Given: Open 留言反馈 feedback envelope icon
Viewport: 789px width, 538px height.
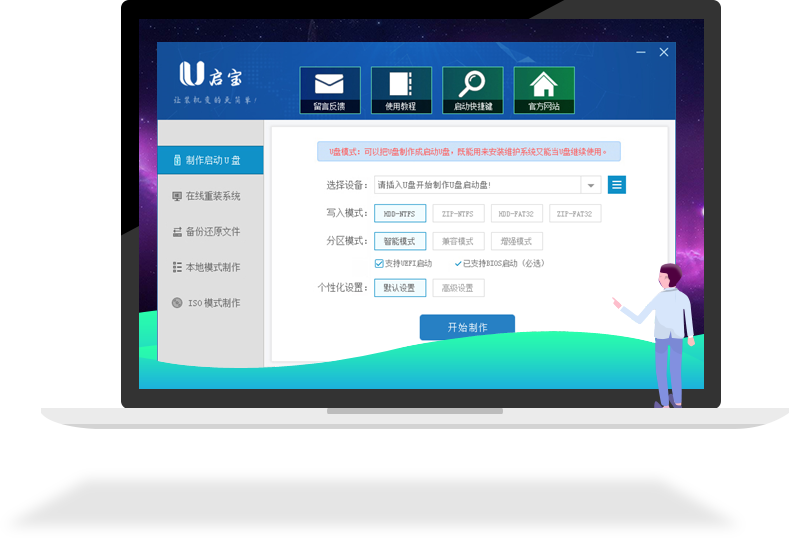Looking at the screenshot, I should pyautogui.click(x=329, y=84).
